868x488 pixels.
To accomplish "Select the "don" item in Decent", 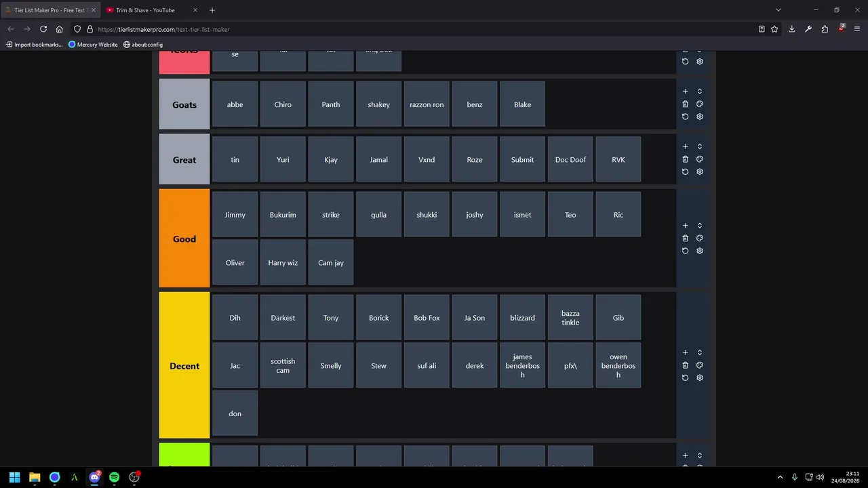I will [235, 413].
